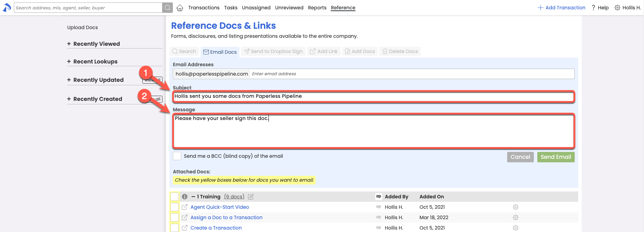Screen dimensions: 644x232
Task: Click the comment bubble icon in table header
Action: point(378,197)
